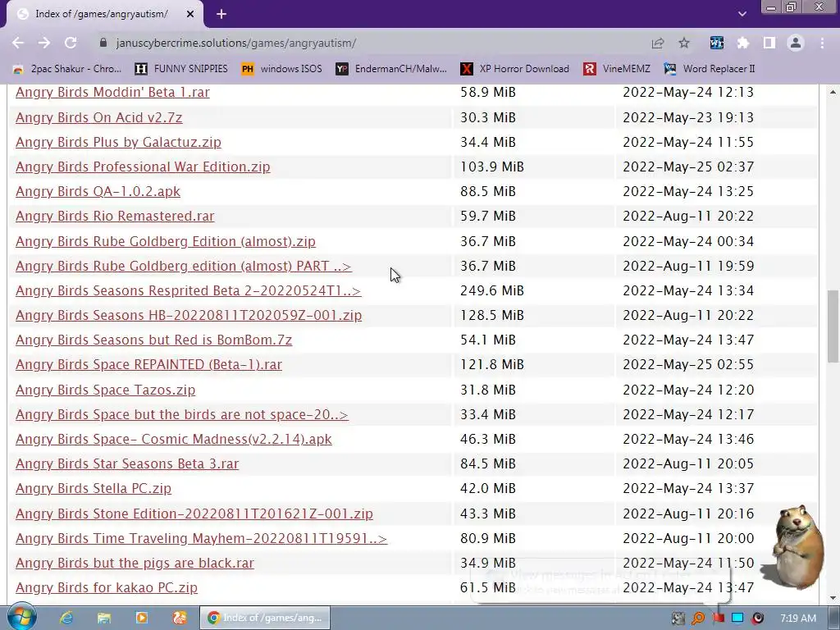Open the Word Replacer extension icon in toolbar
This screenshot has height=630, width=840.
pyautogui.click(x=716, y=43)
